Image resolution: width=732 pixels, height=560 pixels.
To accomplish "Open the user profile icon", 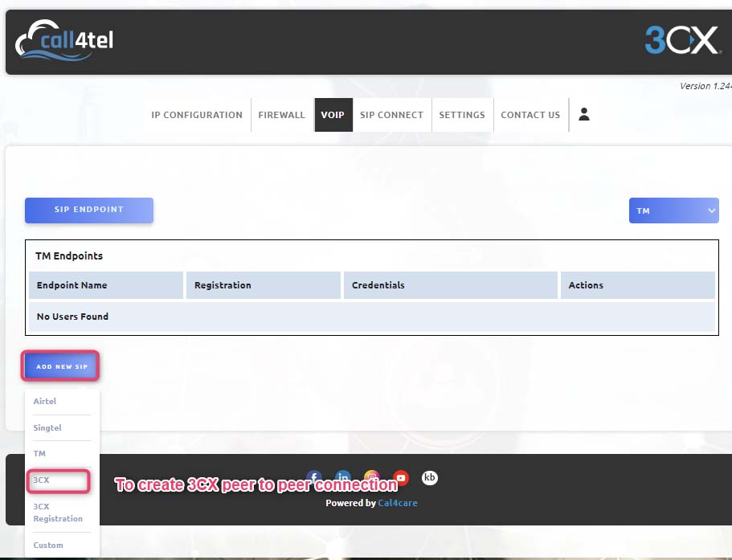I will tap(583, 114).
